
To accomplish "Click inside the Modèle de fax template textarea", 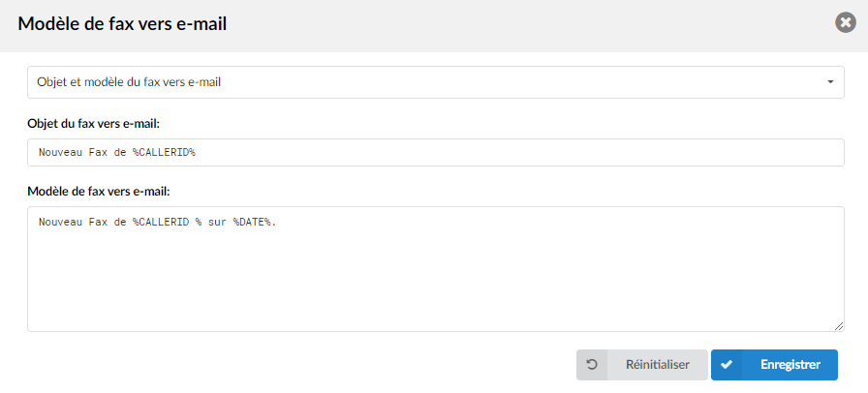I will 436,269.
